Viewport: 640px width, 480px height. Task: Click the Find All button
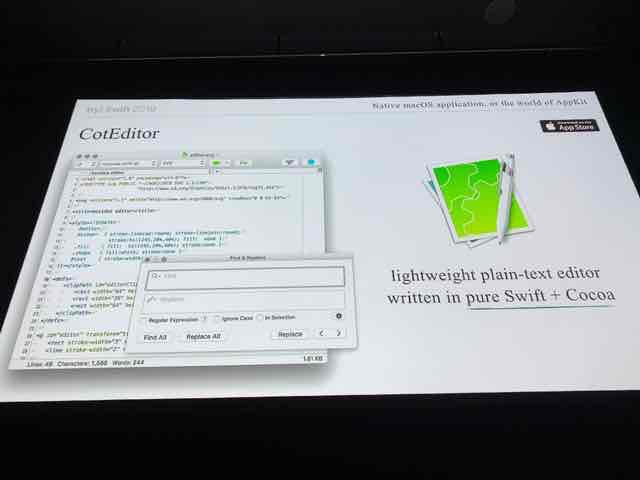[x=156, y=337]
